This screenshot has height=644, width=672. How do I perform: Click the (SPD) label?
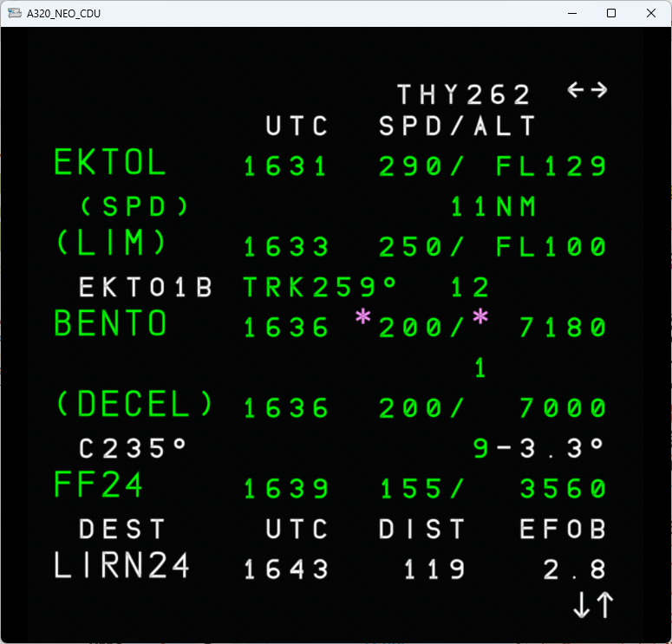pyautogui.click(x=134, y=206)
